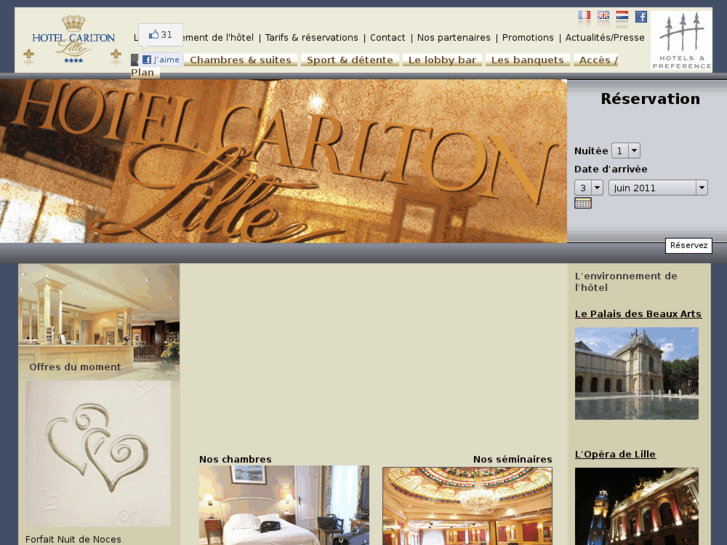Switch site language to French flag
Viewport: 727px width, 545px height.
pos(584,17)
